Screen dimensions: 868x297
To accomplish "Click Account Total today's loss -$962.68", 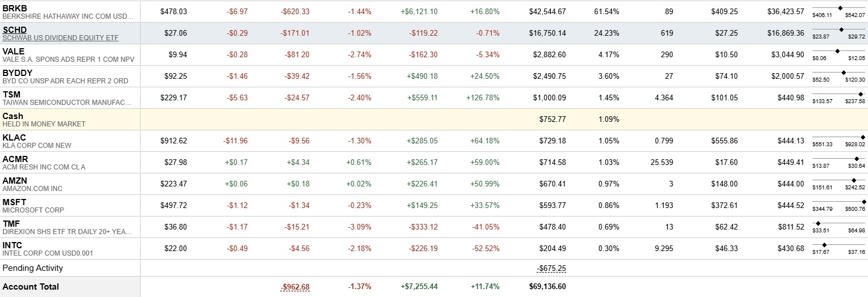I will point(295,287).
